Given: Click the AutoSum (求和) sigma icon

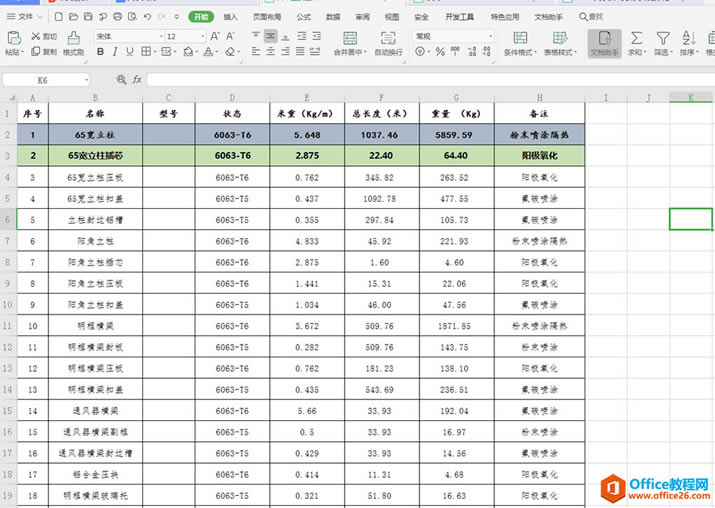Looking at the screenshot, I should point(635,37).
